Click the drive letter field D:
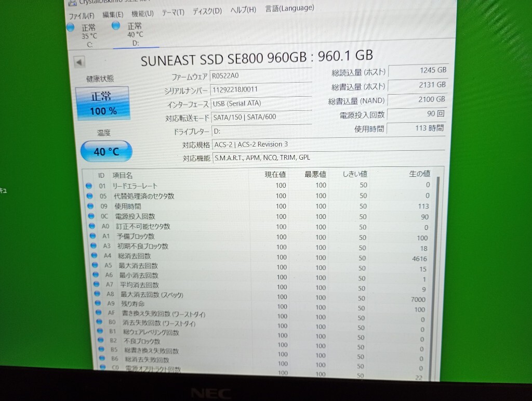The height and width of the screenshot is (401, 532). tap(261, 131)
